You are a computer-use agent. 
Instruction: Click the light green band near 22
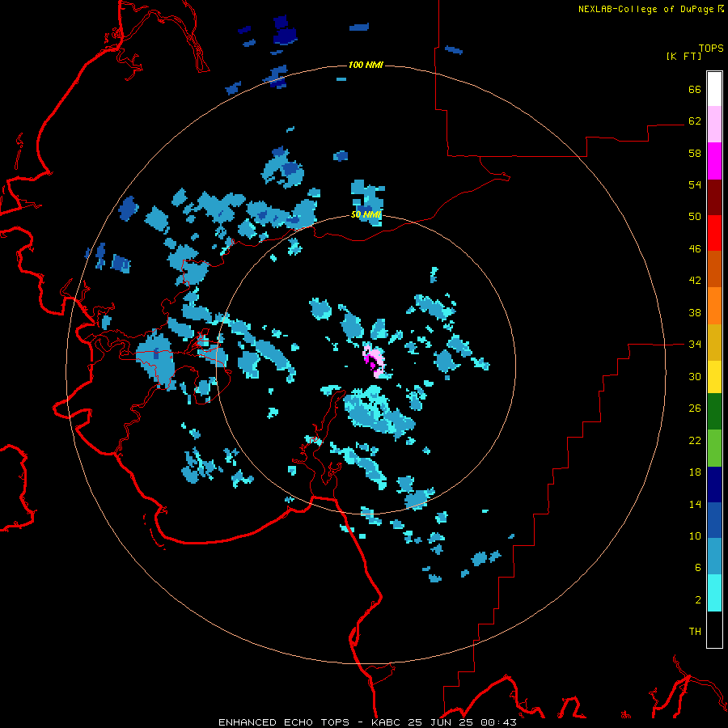tap(714, 448)
